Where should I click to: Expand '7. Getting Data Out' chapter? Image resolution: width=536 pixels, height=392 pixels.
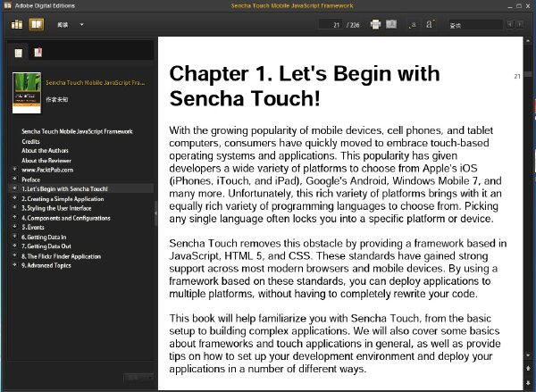click(14, 246)
